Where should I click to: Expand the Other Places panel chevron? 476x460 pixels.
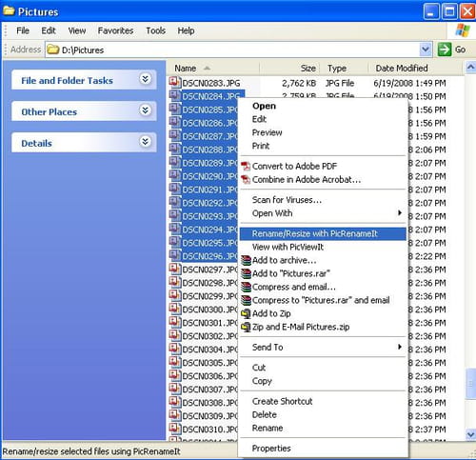click(x=145, y=110)
